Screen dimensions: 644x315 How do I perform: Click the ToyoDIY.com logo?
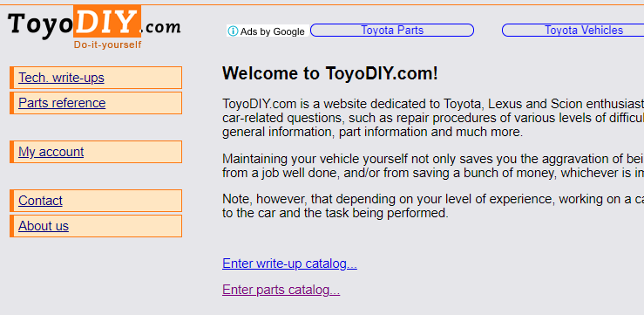[x=94, y=27]
